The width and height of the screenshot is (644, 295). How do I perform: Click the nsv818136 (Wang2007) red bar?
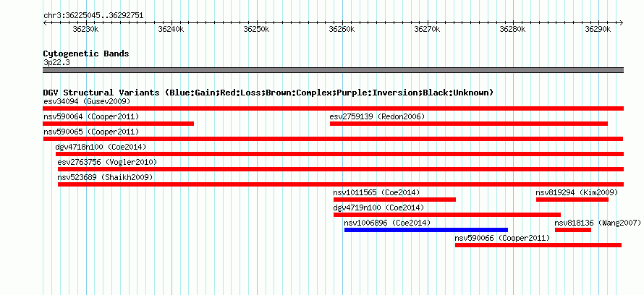[573, 230]
